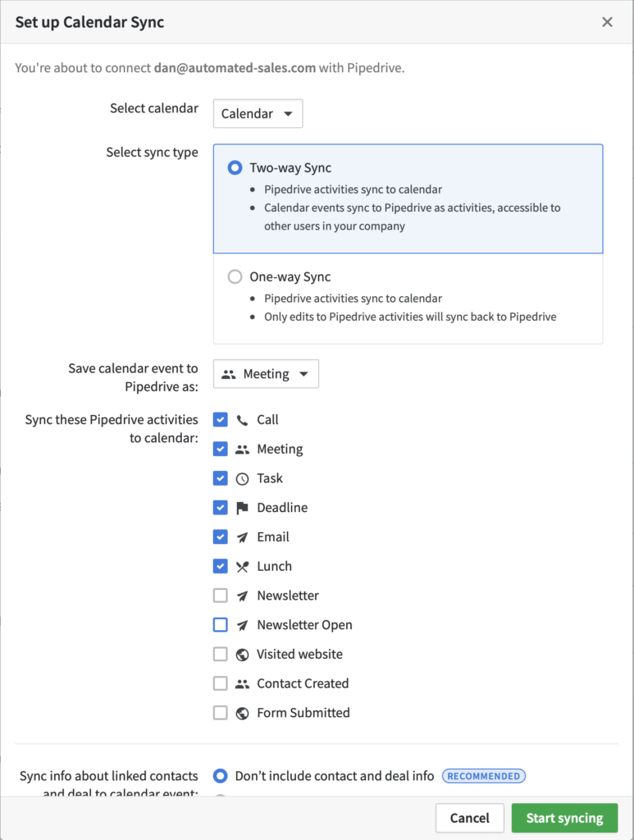Uncheck the Email activity checkbox
This screenshot has height=840, width=634.
pos(220,536)
